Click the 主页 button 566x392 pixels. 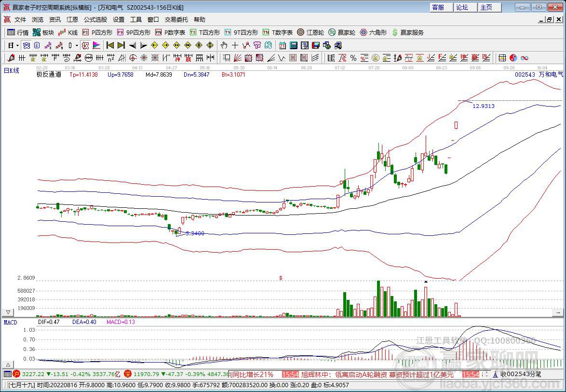(490, 7)
